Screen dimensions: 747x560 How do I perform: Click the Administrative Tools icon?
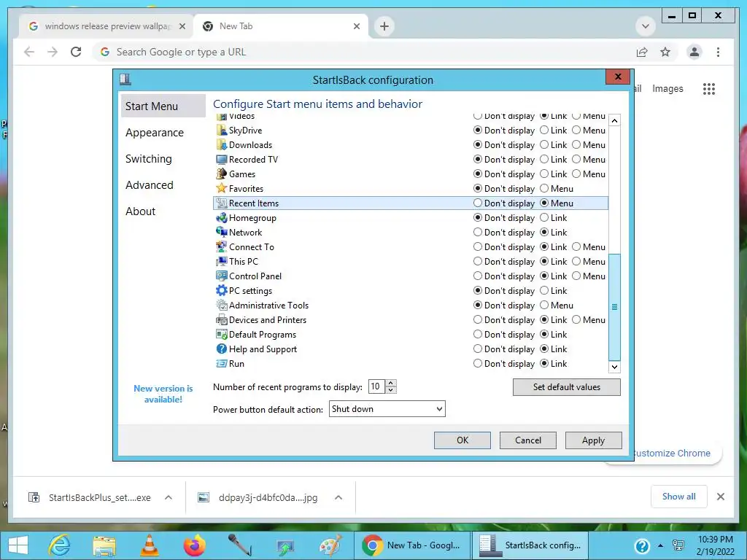pos(222,306)
